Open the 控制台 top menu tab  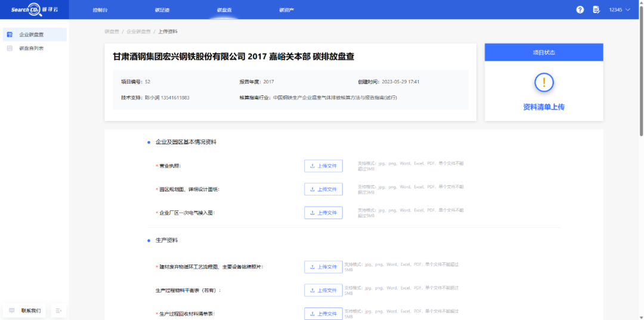point(101,10)
